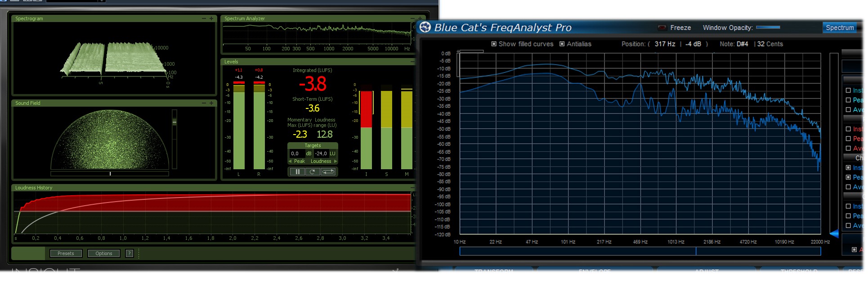Screen dimensions: 868x288
Task: Toggle the loop mode button in Levels
Action: tap(328, 171)
